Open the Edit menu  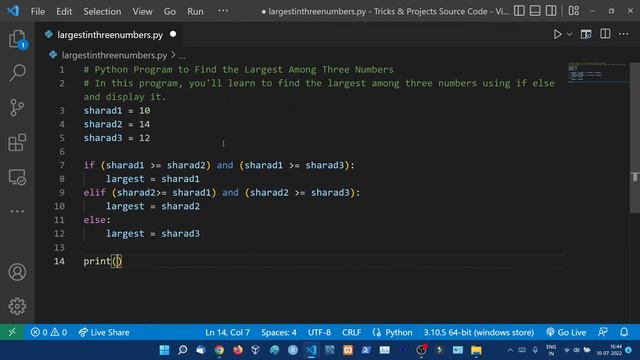tap(64, 11)
